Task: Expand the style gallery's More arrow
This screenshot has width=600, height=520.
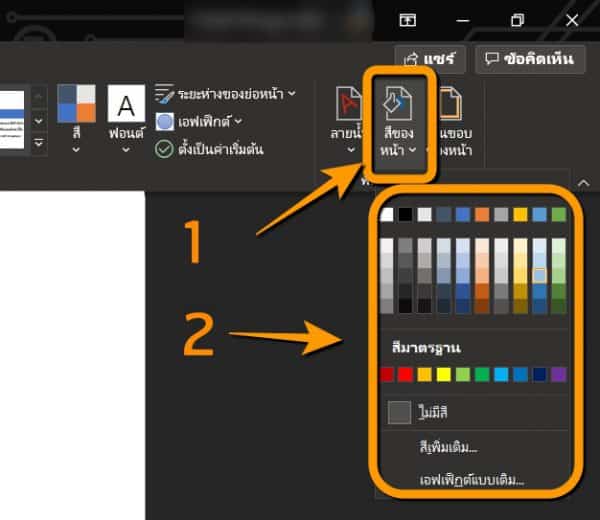Action: 39,145
